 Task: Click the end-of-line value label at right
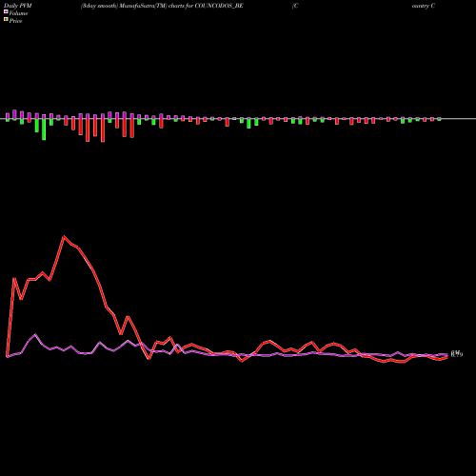[457, 354]
